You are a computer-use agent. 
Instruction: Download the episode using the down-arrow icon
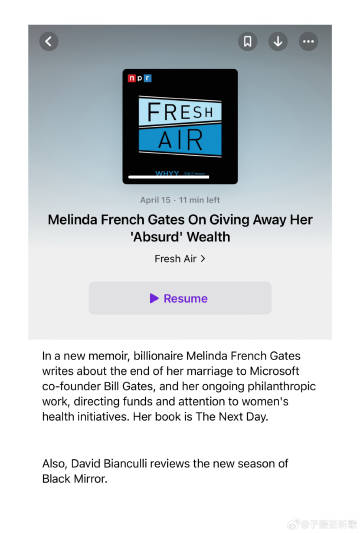pyautogui.click(x=278, y=42)
